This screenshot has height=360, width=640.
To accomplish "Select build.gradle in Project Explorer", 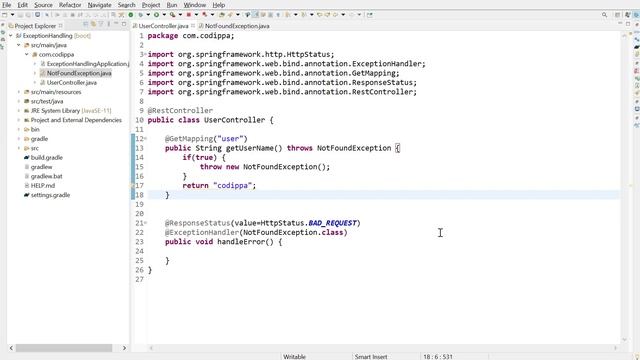I will coord(47,158).
